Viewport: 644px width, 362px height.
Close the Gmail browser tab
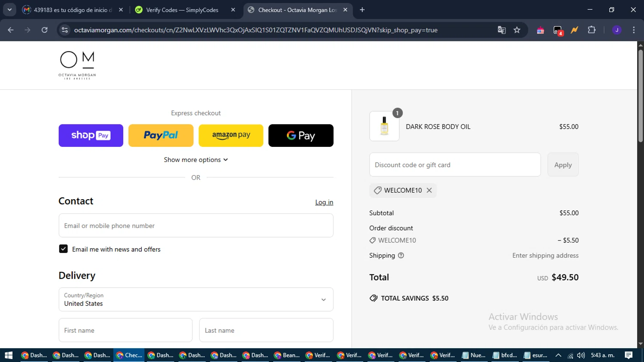point(121,10)
